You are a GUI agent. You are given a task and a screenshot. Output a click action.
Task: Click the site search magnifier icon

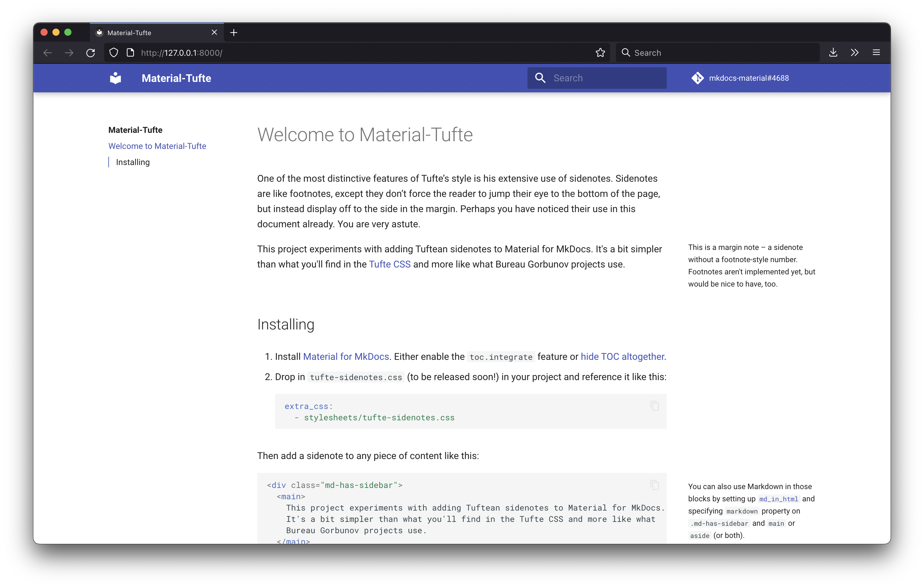tap(540, 78)
